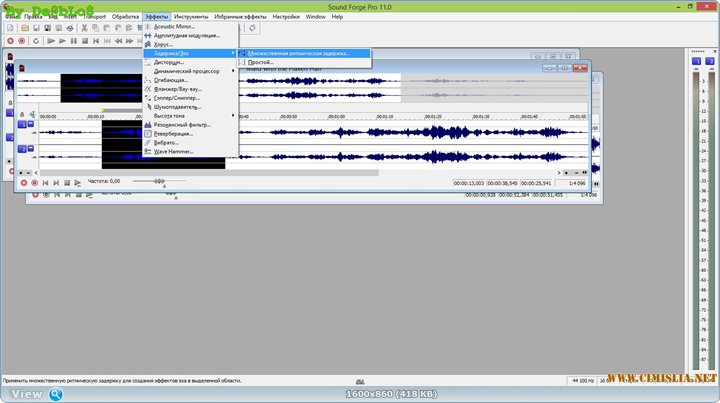Toggle channel 2 button in the waveform window
This screenshot has width=720, height=403.
point(21,151)
